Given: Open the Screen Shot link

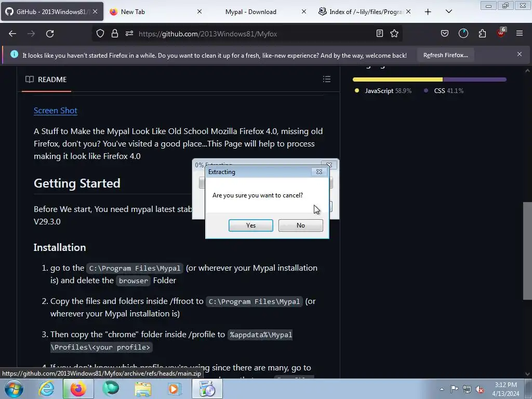Looking at the screenshot, I should pos(56,111).
